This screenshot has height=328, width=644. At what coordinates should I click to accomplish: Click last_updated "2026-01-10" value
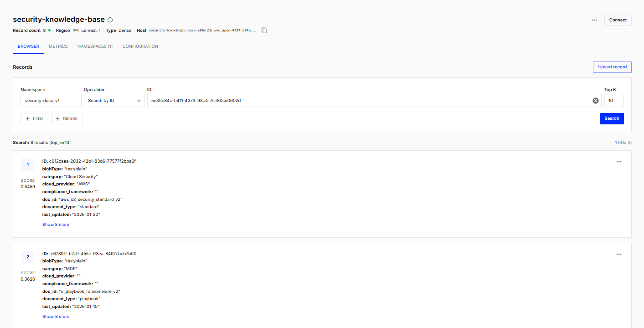click(86, 307)
